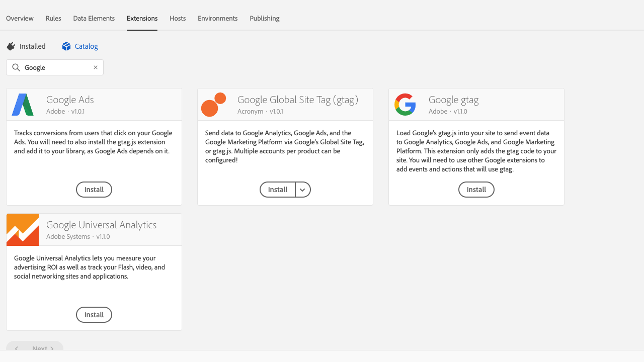Install Google Global Site Tag by Acronym
644x362 pixels.
(277, 190)
